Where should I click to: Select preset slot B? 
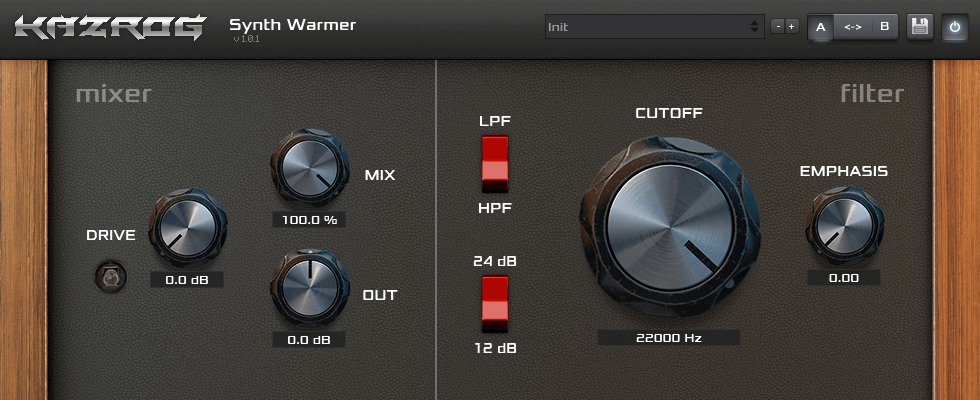[884, 28]
